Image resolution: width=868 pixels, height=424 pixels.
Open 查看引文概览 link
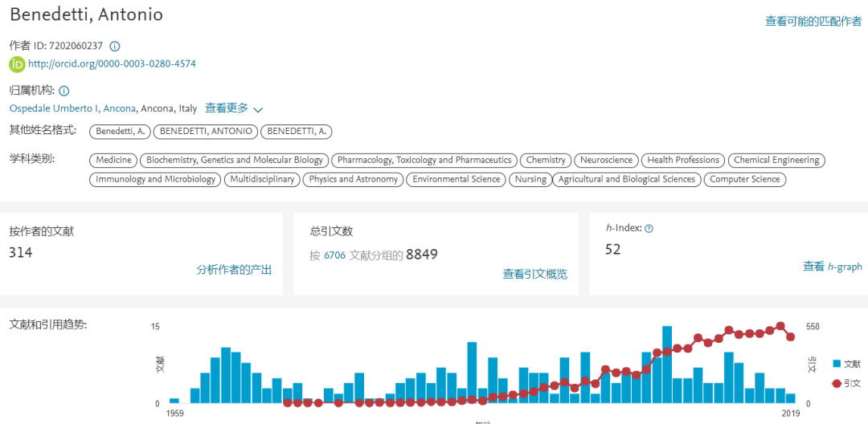point(534,274)
